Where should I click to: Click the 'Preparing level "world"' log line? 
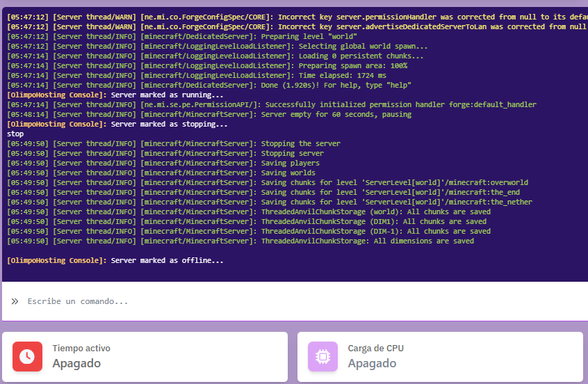[309, 36]
